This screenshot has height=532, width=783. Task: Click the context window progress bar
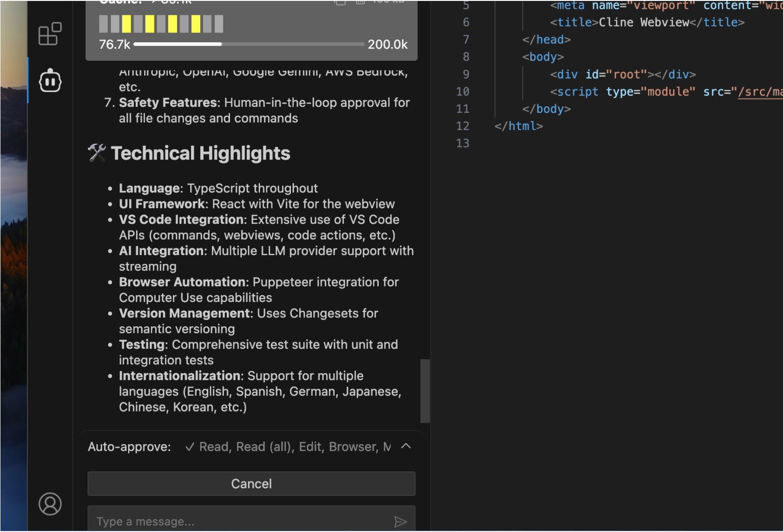(249, 44)
